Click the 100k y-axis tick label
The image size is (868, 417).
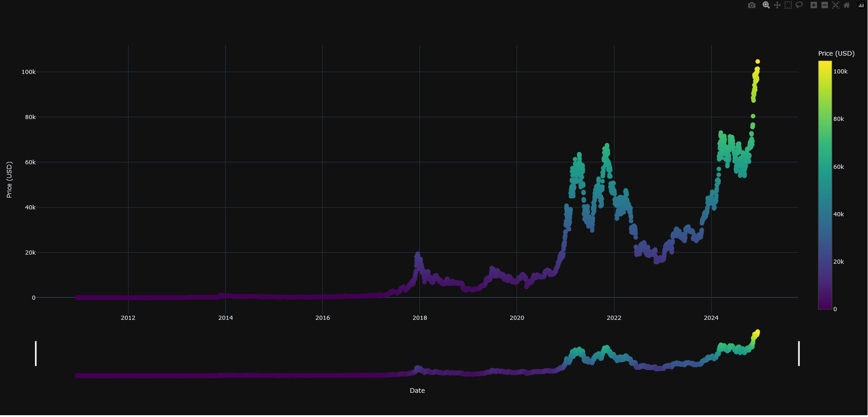pos(29,72)
